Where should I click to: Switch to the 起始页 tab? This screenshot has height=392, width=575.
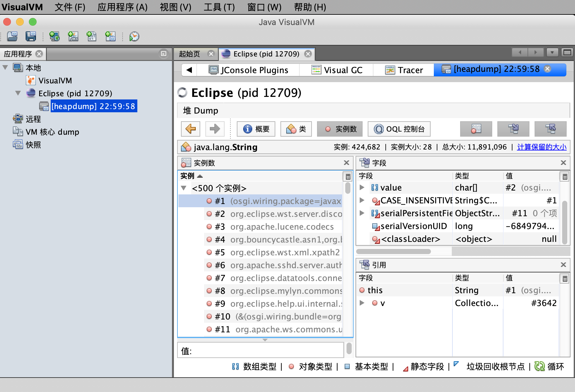[190, 54]
